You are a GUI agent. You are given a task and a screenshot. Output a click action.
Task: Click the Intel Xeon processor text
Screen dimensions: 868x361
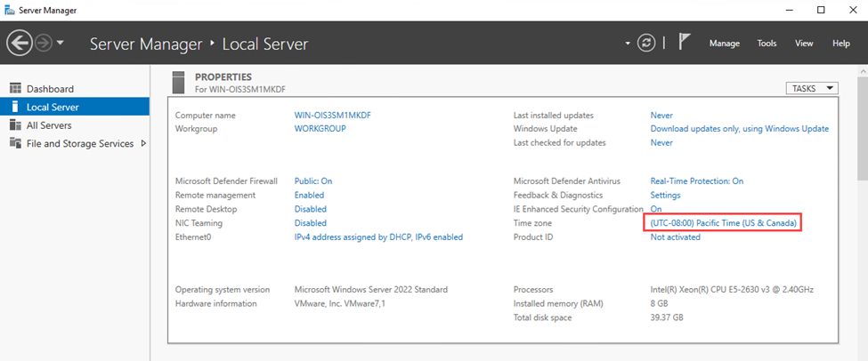[732, 290]
